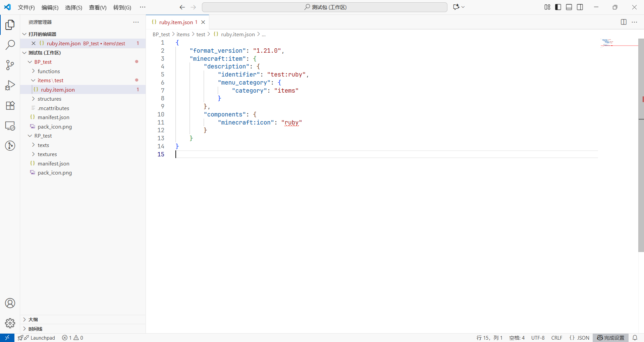
Task: Click the Accounts icon
Action: click(x=10, y=303)
